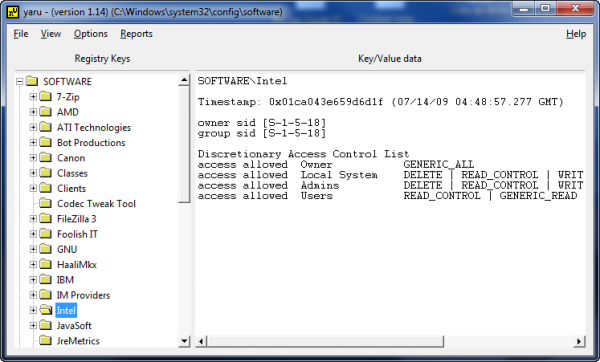Select the SOFTWARE root key label

[67, 82]
